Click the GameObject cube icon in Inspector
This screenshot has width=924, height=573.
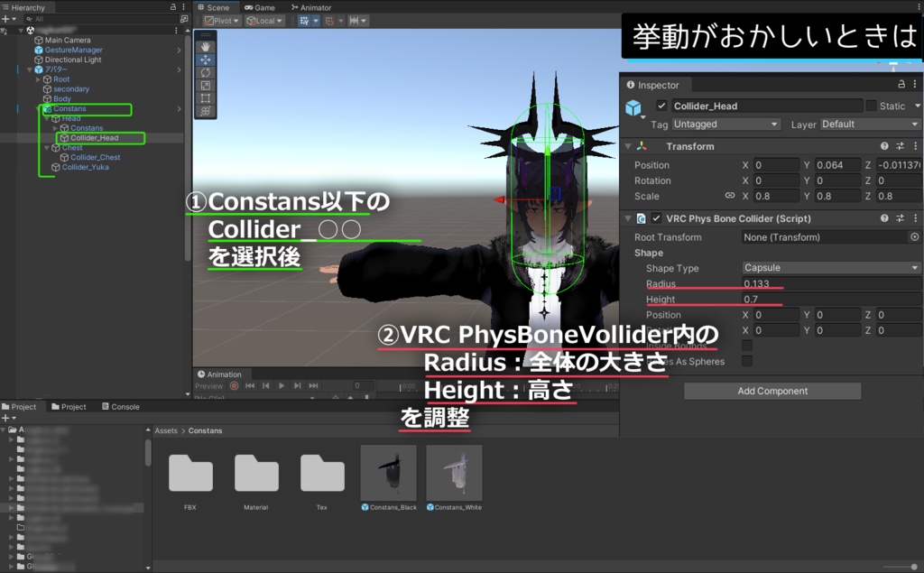pyautogui.click(x=633, y=108)
